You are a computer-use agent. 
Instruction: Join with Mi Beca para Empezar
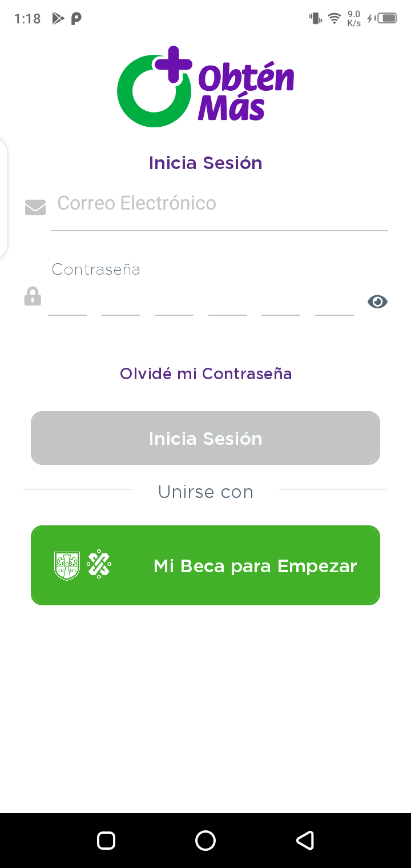(205, 565)
